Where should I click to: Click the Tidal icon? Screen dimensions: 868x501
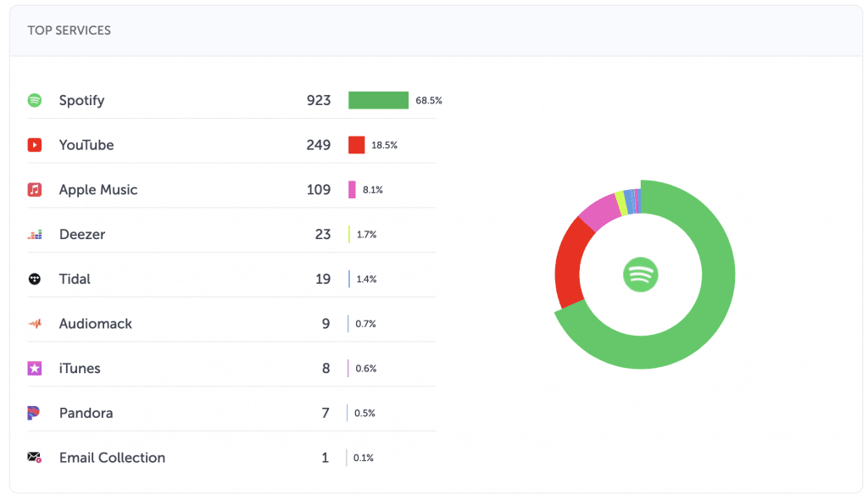[34, 279]
